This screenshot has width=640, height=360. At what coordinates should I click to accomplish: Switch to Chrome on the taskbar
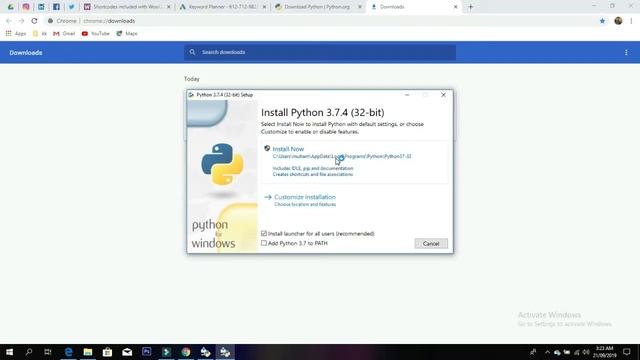point(186,352)
